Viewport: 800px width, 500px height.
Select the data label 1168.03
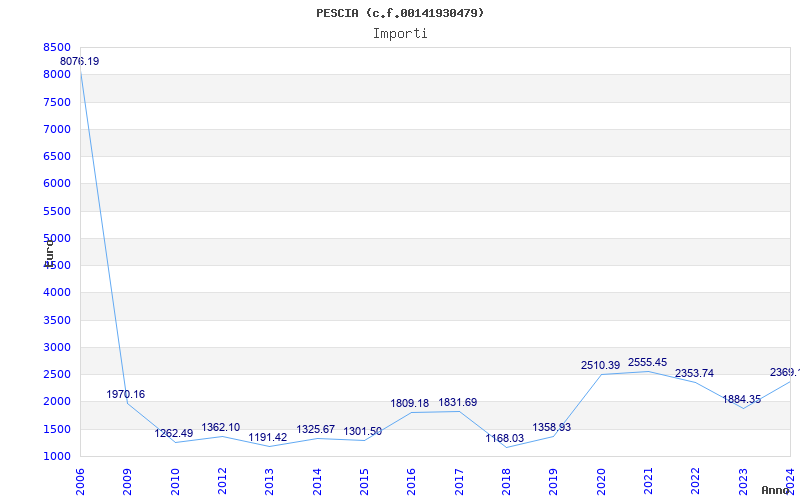[505, 438]
